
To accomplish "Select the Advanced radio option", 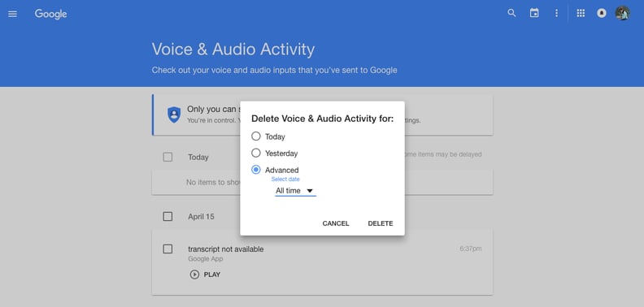I will coord(256,170).
